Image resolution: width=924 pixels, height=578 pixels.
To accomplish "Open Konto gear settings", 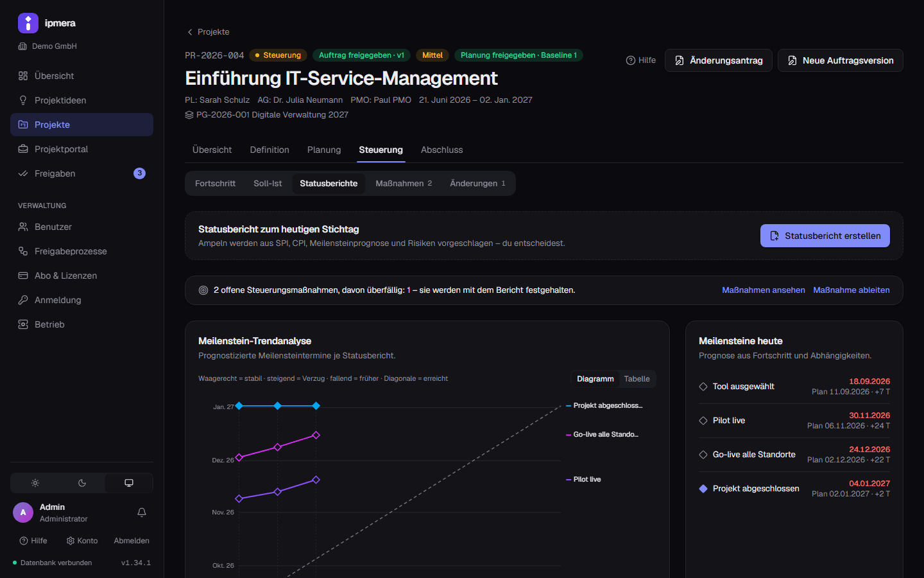I will coord(82,541).
